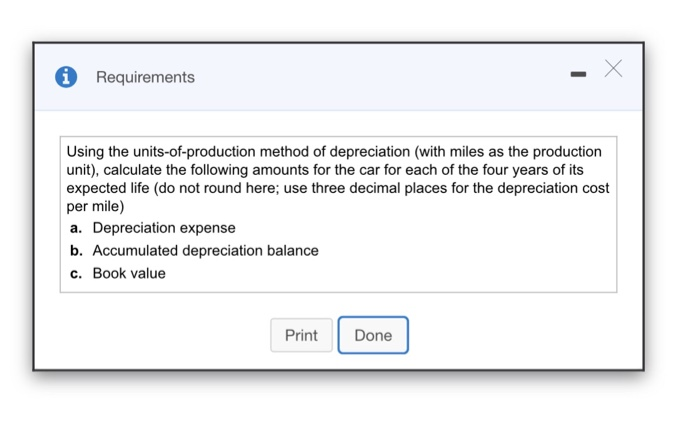The image size is (700, 423).
Task: Click the phrase "per mile)"
Action: [95, 206]
